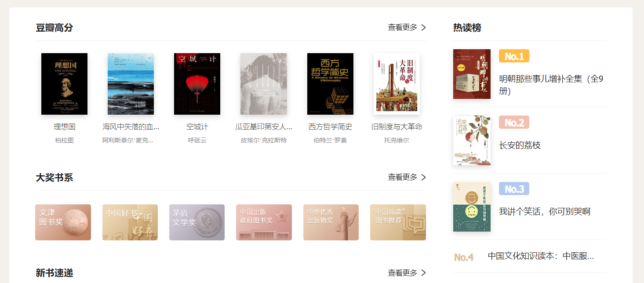Expand 查看更多 for 大奖书系 section
644x283 pixels.
click(x=407, y=177)
